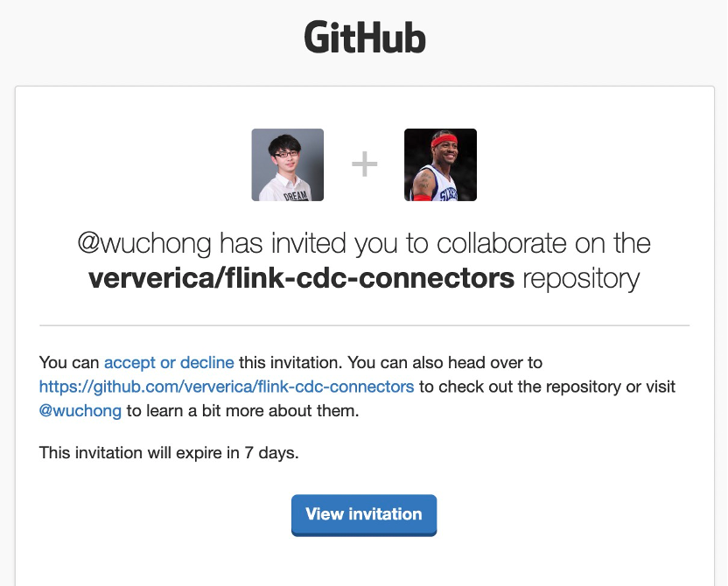Click the https://github.com/ververica/flink-cdc-connectors hyperlink
Image resolution: width=728 pixels, height=586 pixels.
pos(226,386)
